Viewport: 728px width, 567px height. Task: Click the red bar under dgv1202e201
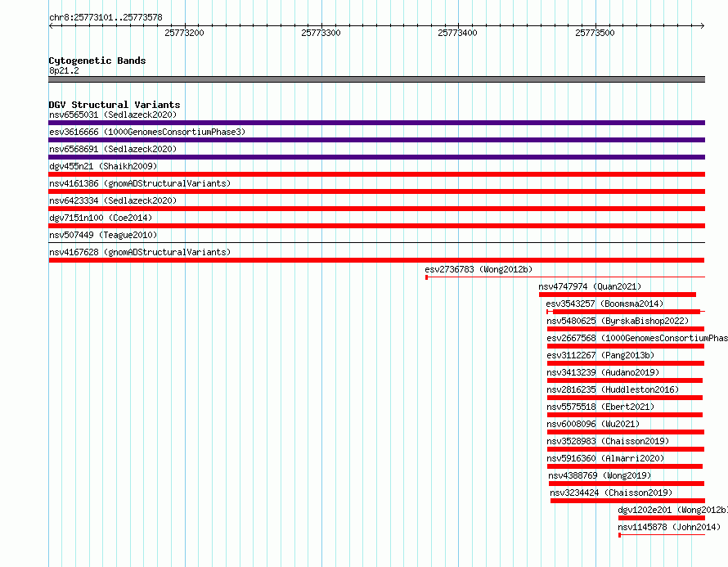tap(662, 518)
